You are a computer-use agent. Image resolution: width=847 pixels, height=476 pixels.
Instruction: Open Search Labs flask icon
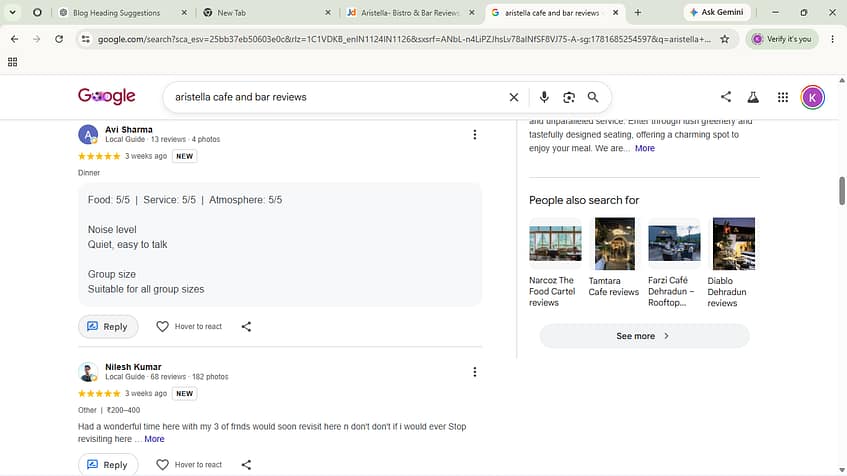(x=752, y=97)
